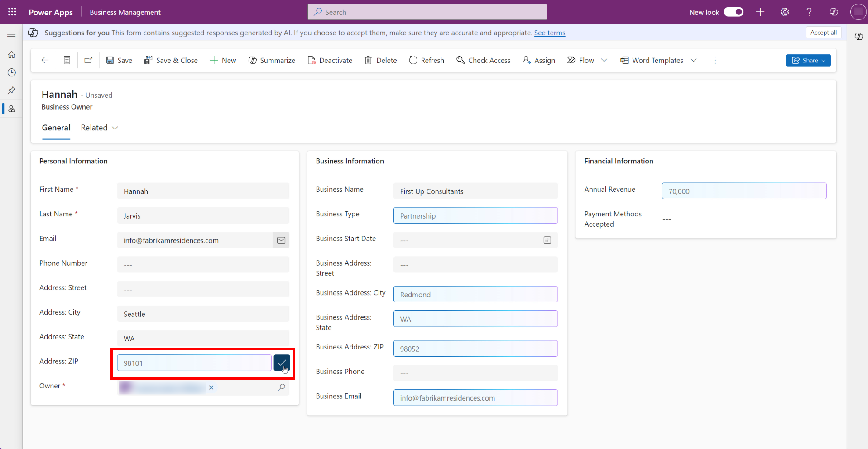Click the Share button
Image resolution: width=868 pixels, height=449 pixels.
pyautogui.click(x=808, y=60)
